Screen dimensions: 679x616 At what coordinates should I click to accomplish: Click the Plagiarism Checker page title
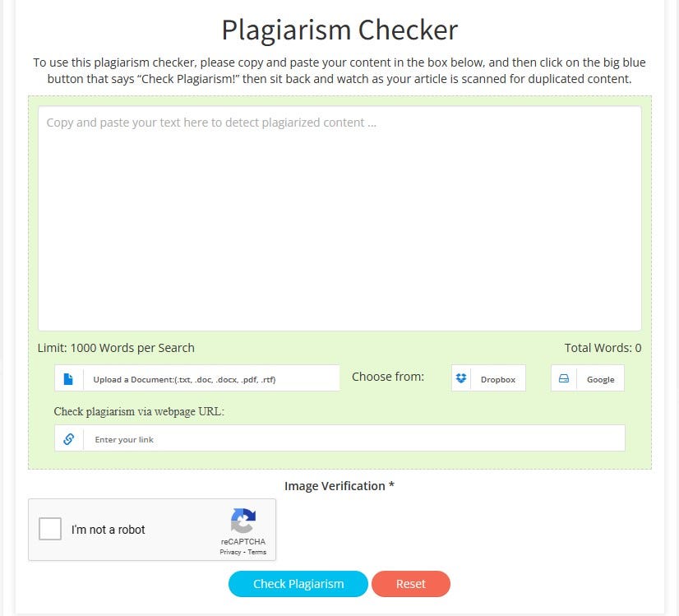coord(339,30)
